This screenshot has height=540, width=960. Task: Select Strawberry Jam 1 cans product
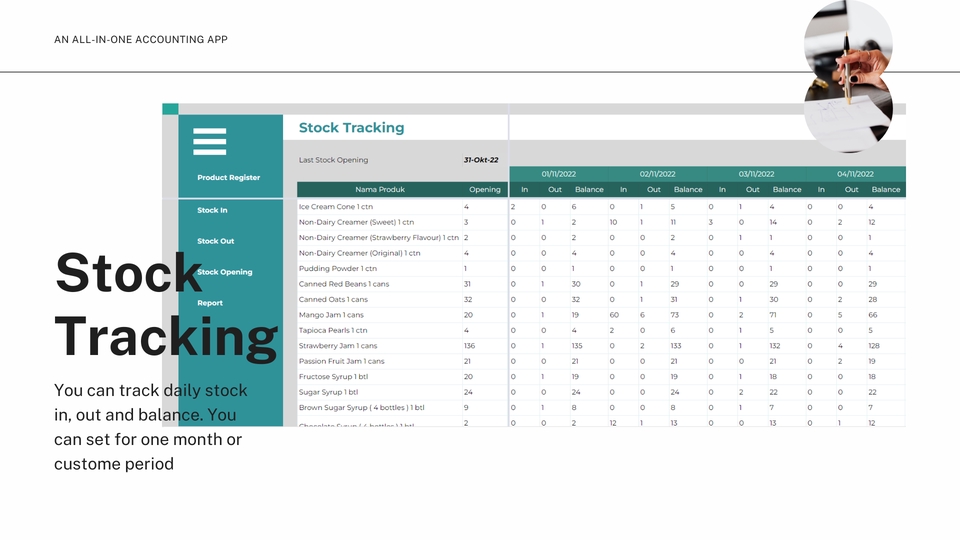(338, 346)
